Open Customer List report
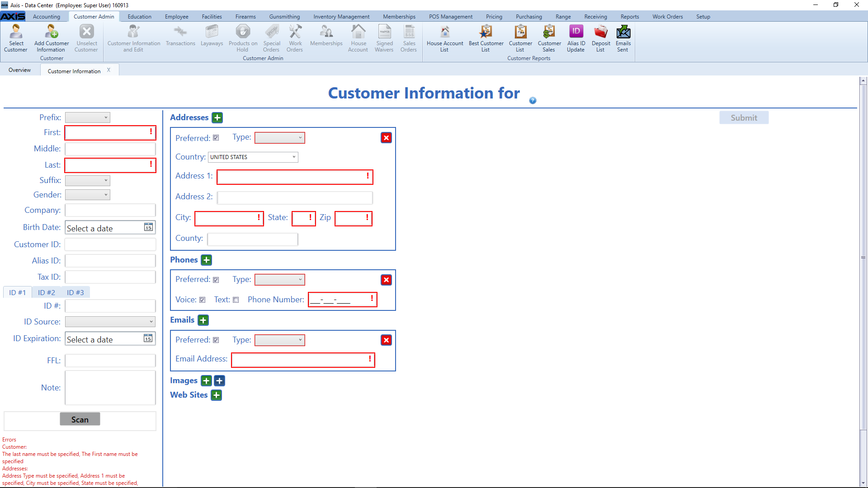This screenshot has height=488, width=868. (x=520, y=38)
